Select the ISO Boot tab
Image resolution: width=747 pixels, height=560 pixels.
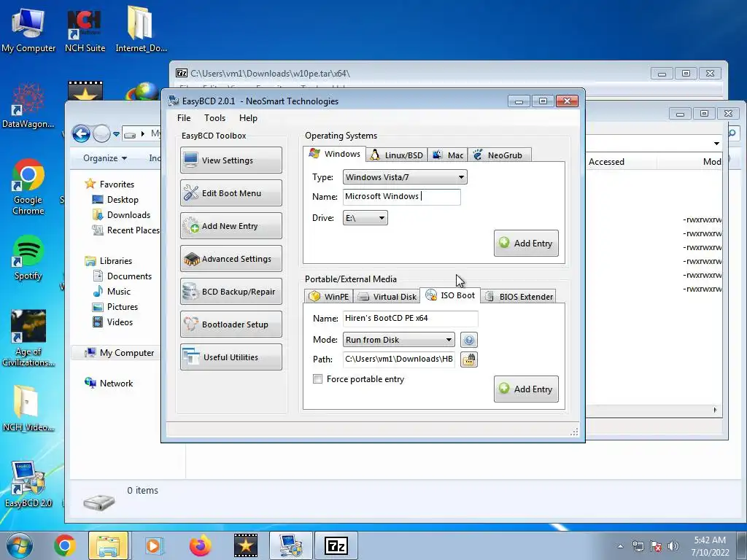click(x=449, y=295)
